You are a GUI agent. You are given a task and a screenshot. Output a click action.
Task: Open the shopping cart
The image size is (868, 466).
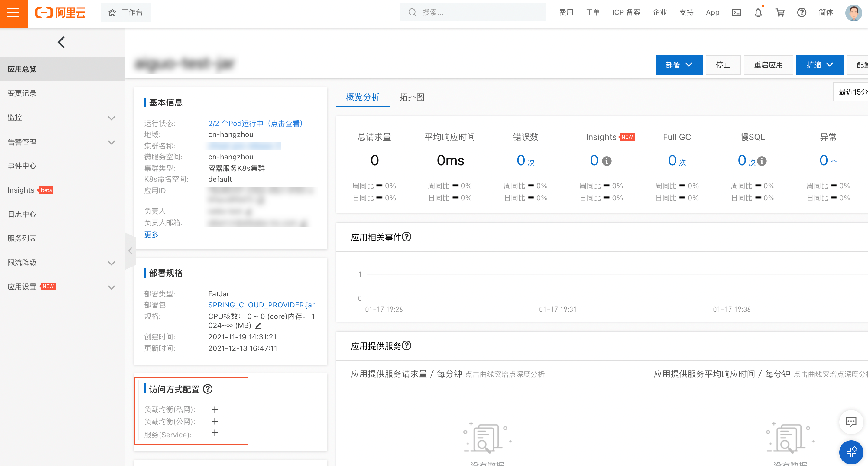pos(780,12)
